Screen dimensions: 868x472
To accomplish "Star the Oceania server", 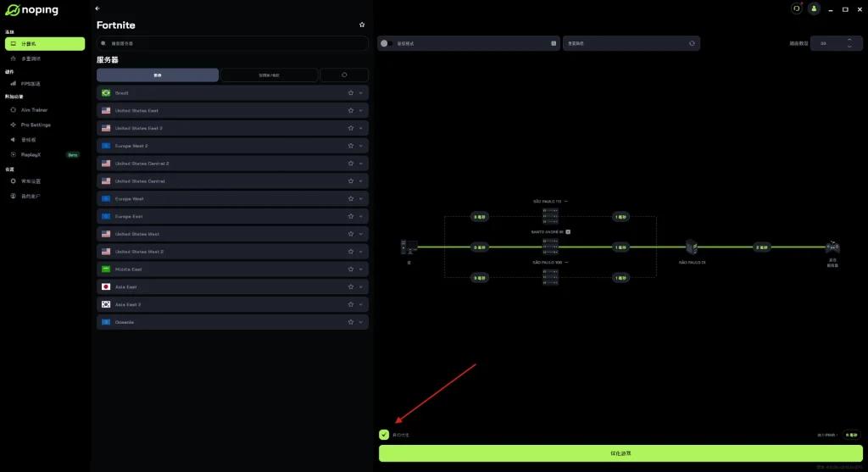I will (x=350, y=322).
